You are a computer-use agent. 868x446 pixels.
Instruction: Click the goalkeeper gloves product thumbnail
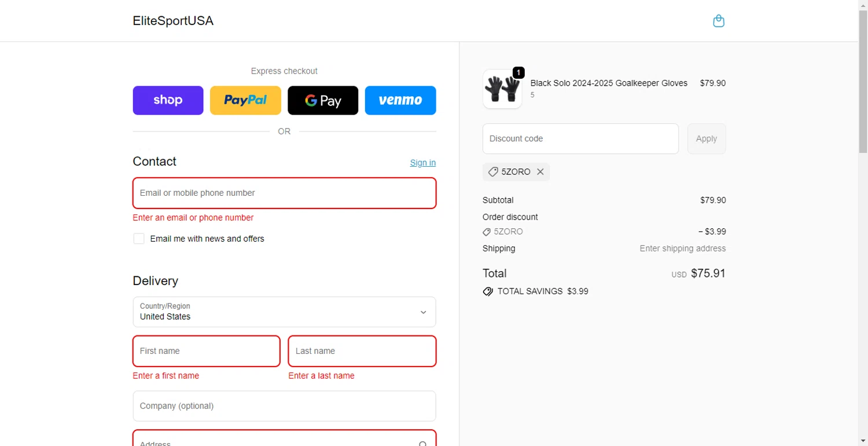tap(502, 89)
